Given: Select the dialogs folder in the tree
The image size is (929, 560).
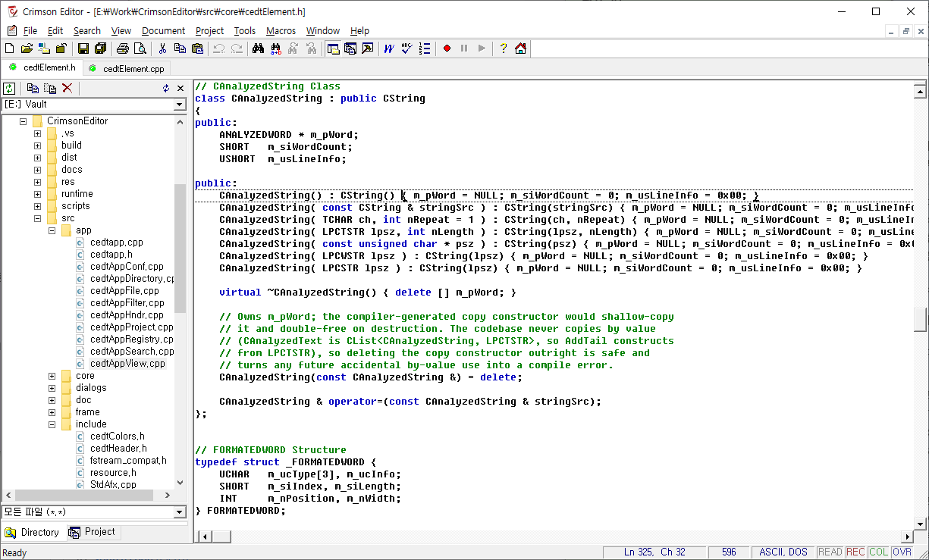Looking at the screenshot, I should (91, 388).
